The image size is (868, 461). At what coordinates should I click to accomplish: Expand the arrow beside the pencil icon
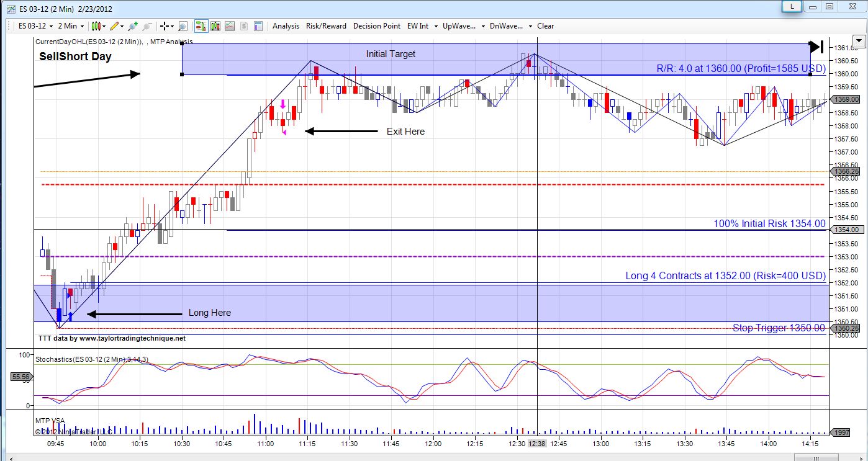[122, 26]
